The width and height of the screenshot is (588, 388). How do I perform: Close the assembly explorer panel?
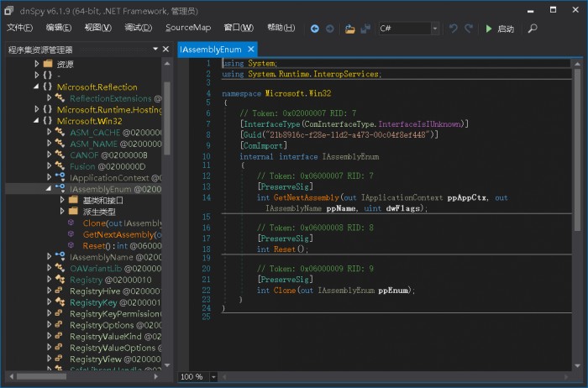(165, 49)
